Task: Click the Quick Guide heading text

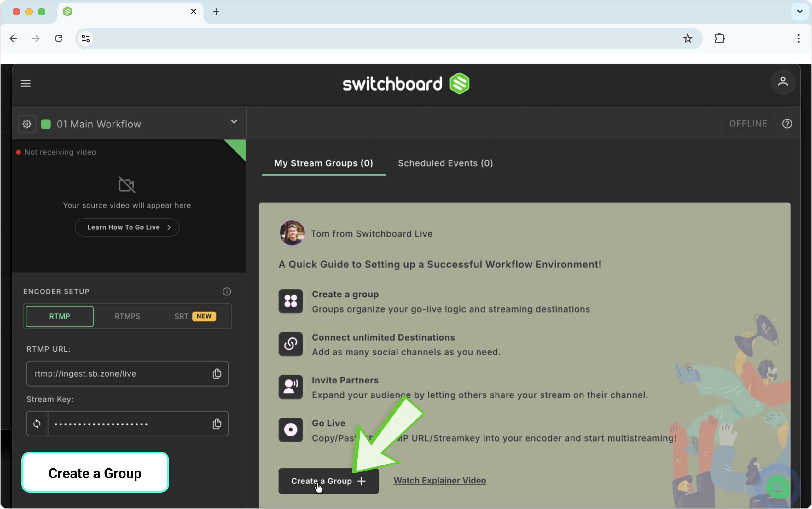Action: pyautogui.click(x=440, y=265)
